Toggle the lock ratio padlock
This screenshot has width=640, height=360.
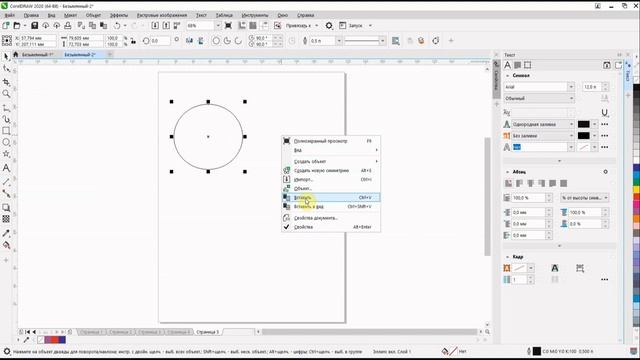pos(133,41)
